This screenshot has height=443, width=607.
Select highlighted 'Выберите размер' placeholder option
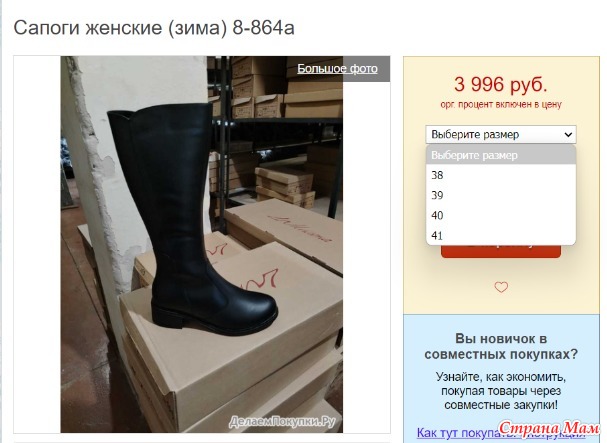(501, 155)
